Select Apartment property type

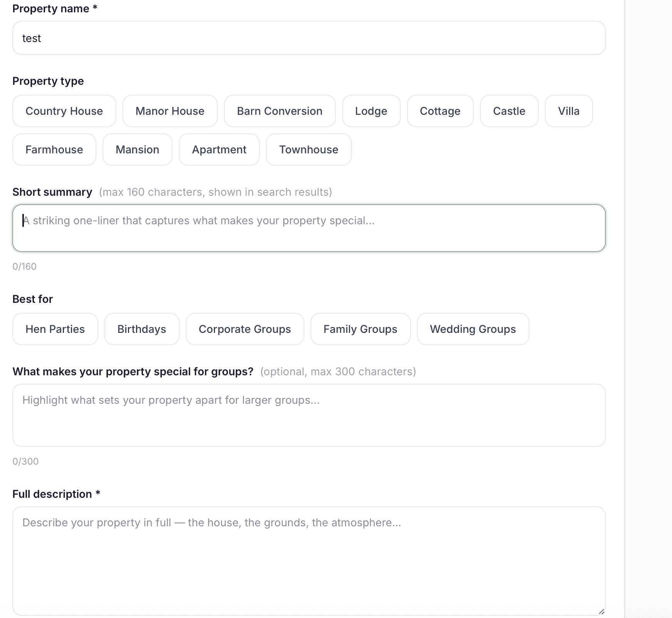(x=219, y=149)
